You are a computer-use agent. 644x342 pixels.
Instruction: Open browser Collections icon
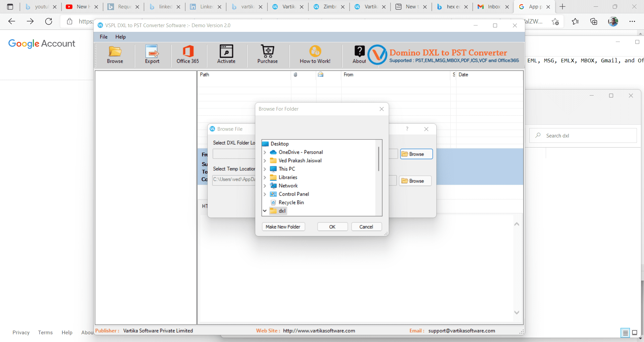(x=594, y=21)
